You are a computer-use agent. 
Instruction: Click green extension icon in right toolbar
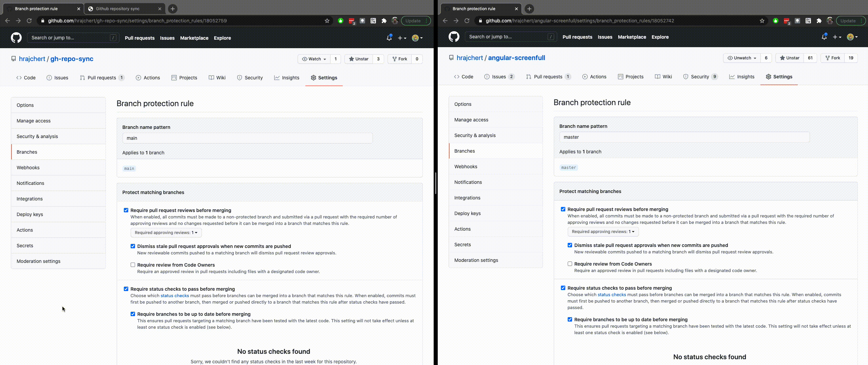click(x=776, y=21)
